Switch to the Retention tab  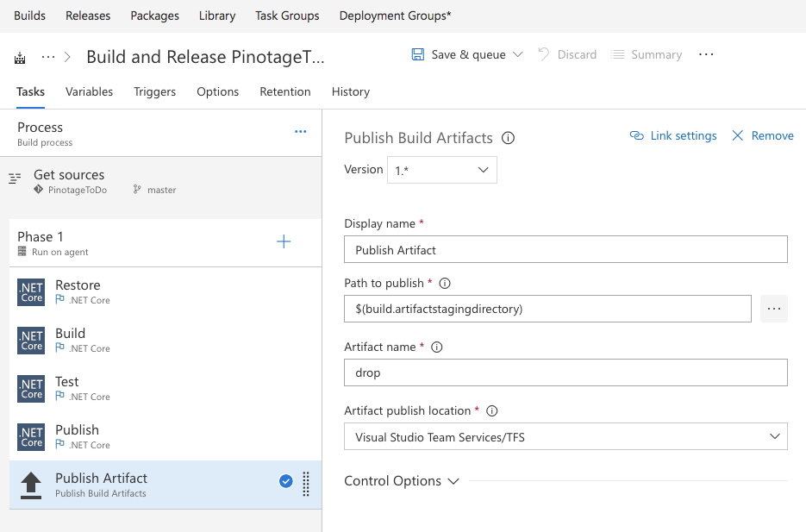coord(285,91)
